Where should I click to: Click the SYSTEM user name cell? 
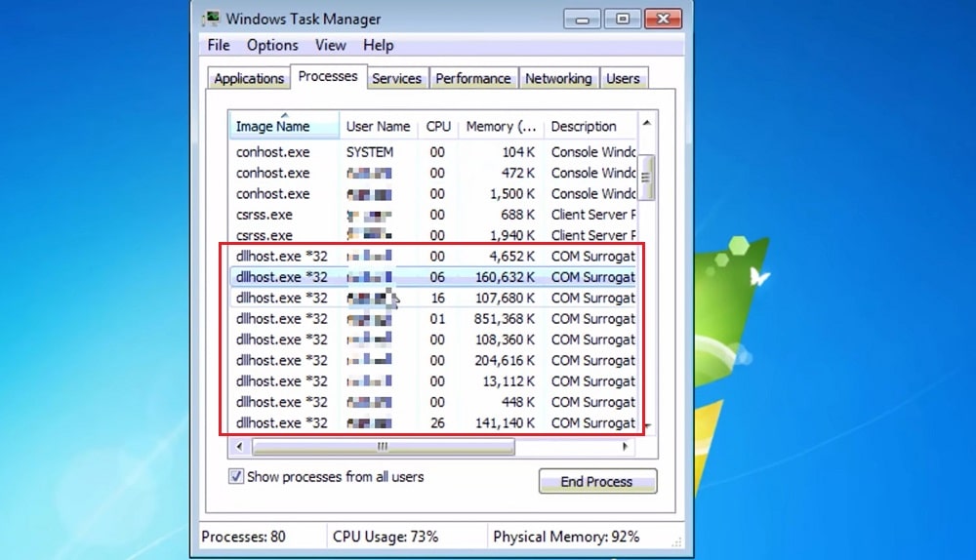(x=370, y=152)
